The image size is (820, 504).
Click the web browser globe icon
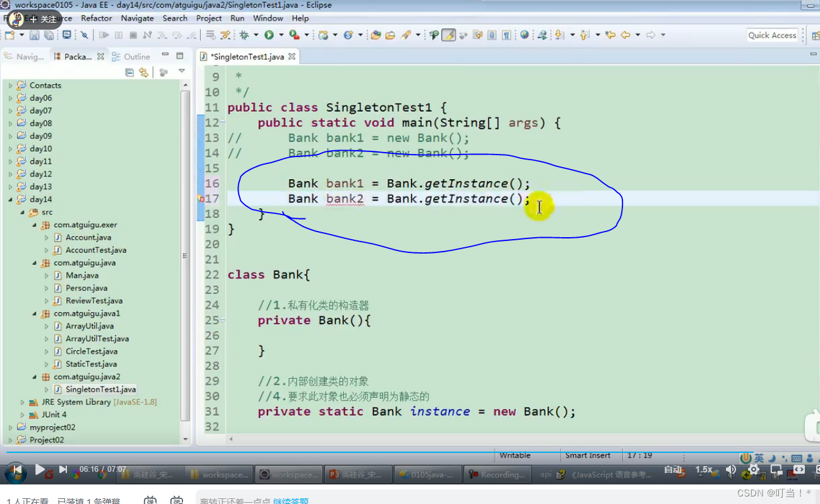524,35
